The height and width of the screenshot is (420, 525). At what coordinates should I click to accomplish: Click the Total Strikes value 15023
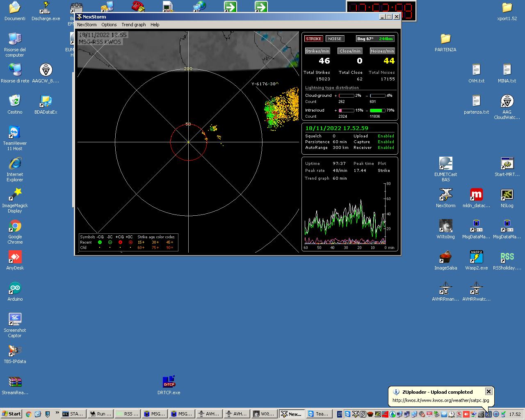[x=323, y=79]
